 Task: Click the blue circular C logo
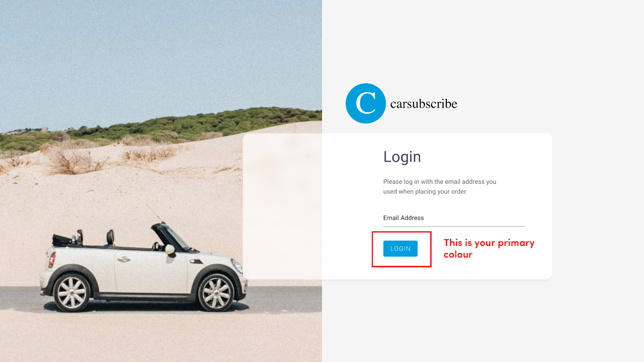[365, 103]
